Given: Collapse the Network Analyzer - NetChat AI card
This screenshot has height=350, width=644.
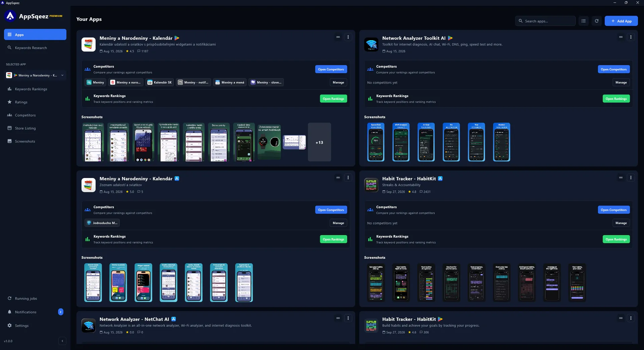Looking at the screenshot, I should pos(338,318).
